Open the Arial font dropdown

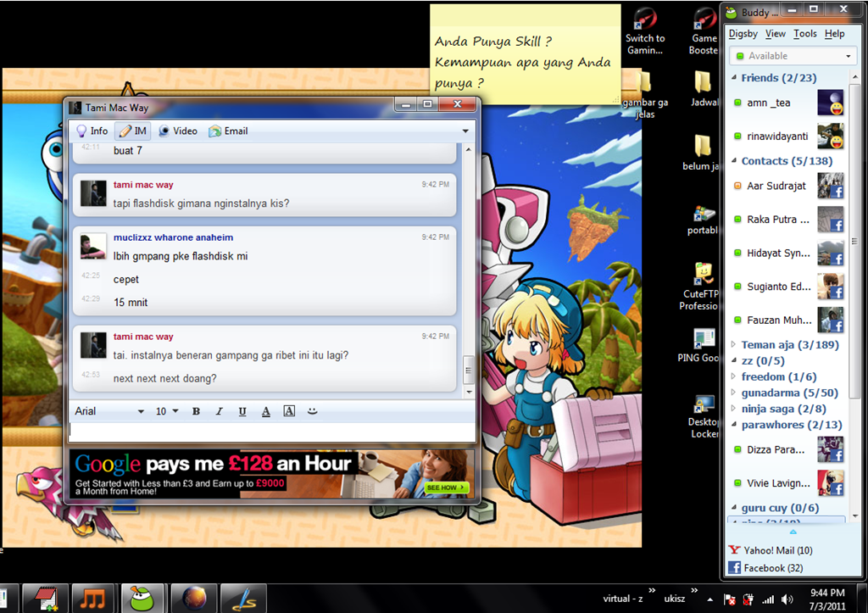(109, 411)
